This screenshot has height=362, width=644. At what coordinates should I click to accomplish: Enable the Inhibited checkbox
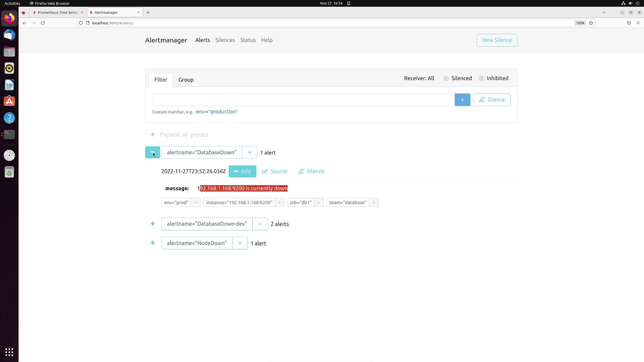481,78
